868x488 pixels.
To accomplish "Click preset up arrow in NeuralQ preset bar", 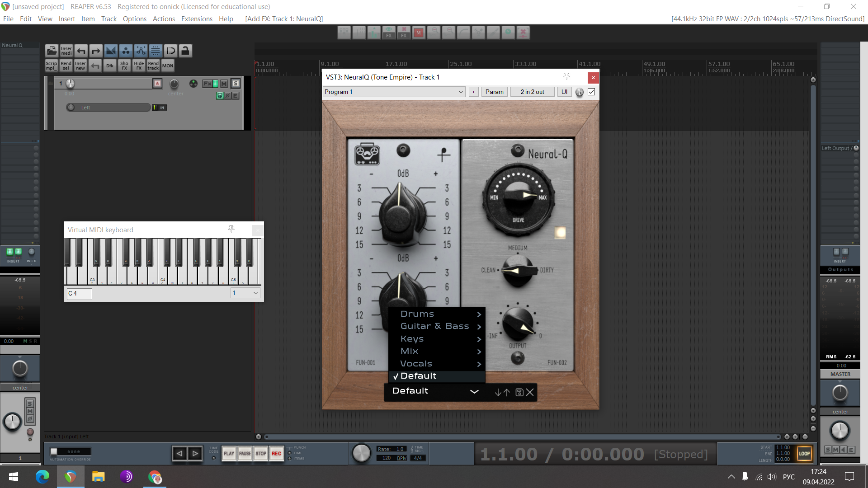I will (507, 392).
